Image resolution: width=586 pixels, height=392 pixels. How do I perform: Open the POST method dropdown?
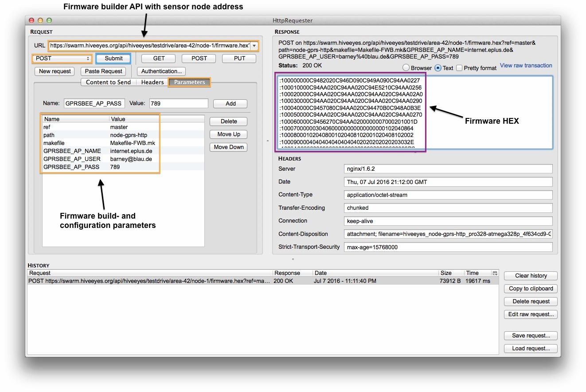click(x=62, y=59)
